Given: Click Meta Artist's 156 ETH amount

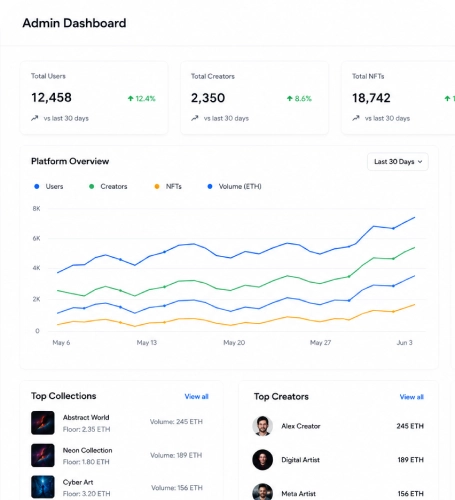Looking at the screenshot, I should [411, 494].
